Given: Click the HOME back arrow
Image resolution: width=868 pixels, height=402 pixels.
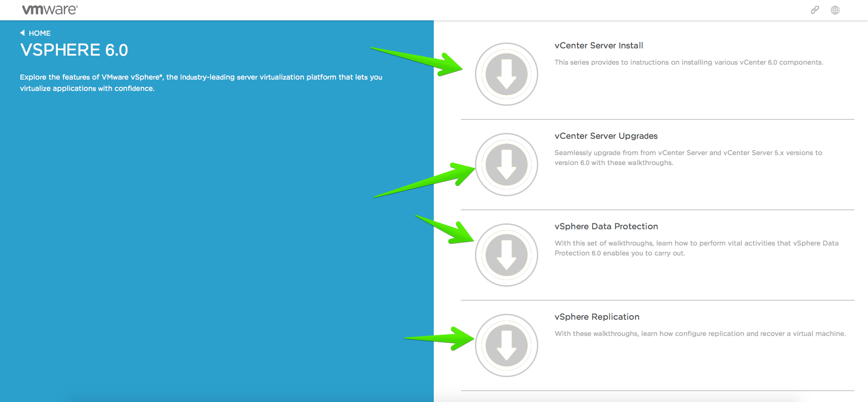Looking at the screenshot, I should [22, 33].
